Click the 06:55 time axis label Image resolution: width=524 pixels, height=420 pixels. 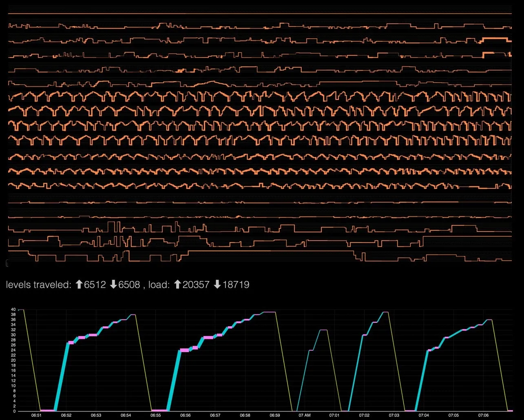click(155, 416)
